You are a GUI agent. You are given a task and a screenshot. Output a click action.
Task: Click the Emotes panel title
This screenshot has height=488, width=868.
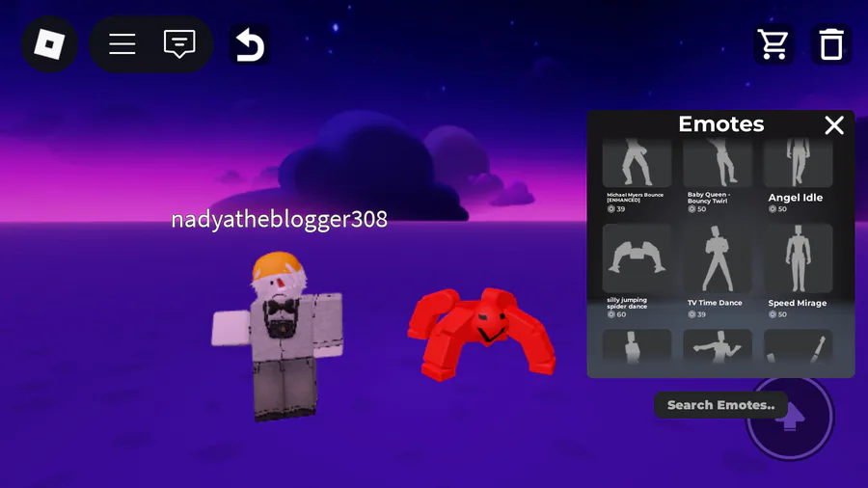[720, 124]
